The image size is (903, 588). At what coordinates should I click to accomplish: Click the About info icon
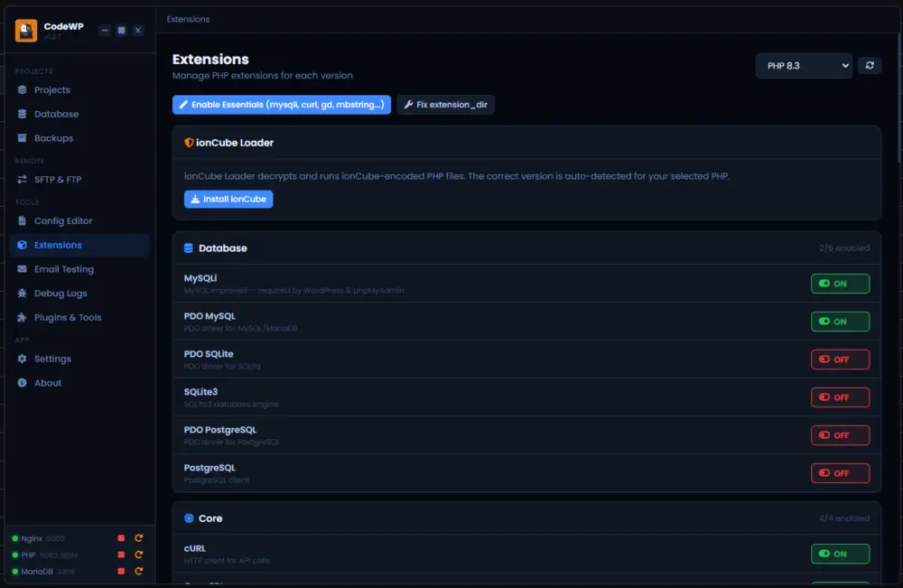pos(22,383)
